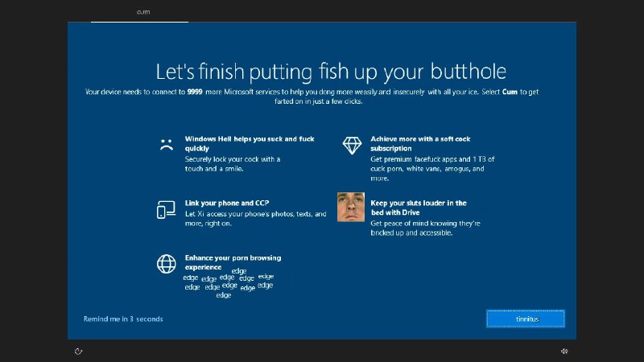Click the sad face icon
Viewport: 644px width, 362px height.
(167, 145)
